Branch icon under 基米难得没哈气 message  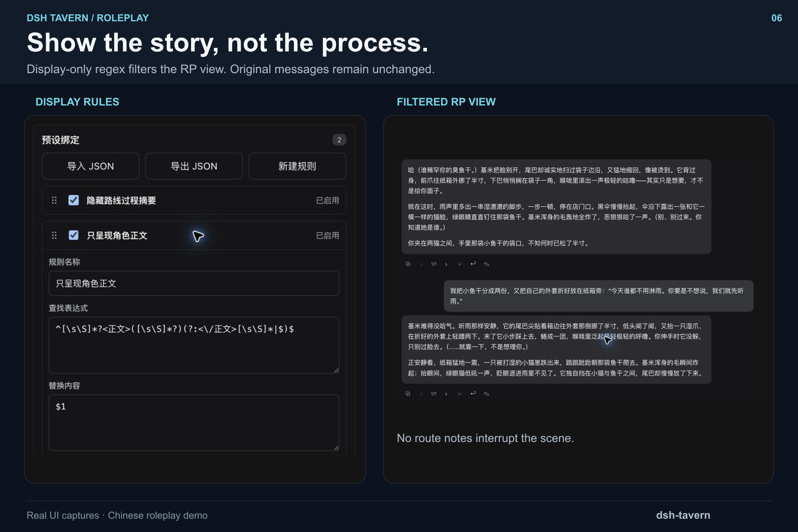click(x=460, y=394)
